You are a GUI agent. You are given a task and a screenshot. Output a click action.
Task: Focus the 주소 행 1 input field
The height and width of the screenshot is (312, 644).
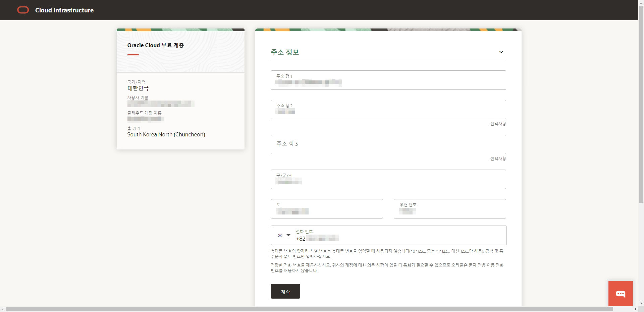[388, 80]
